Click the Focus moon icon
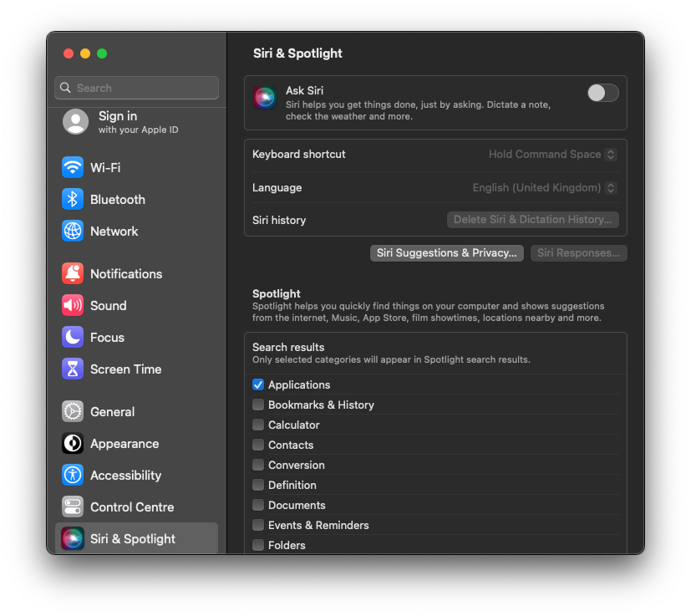Screen dimensions: 691x616 pyautogui.click(x=73, y=338)
